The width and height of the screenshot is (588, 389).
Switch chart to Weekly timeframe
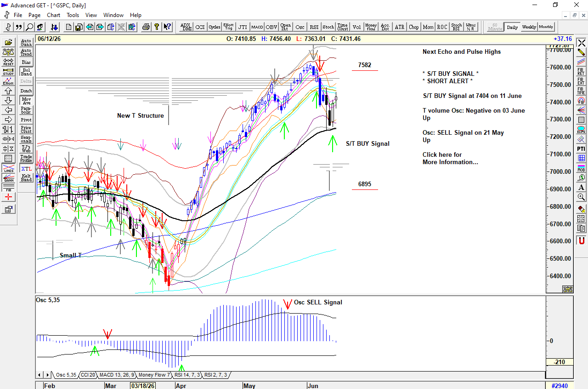click(529, 27)
